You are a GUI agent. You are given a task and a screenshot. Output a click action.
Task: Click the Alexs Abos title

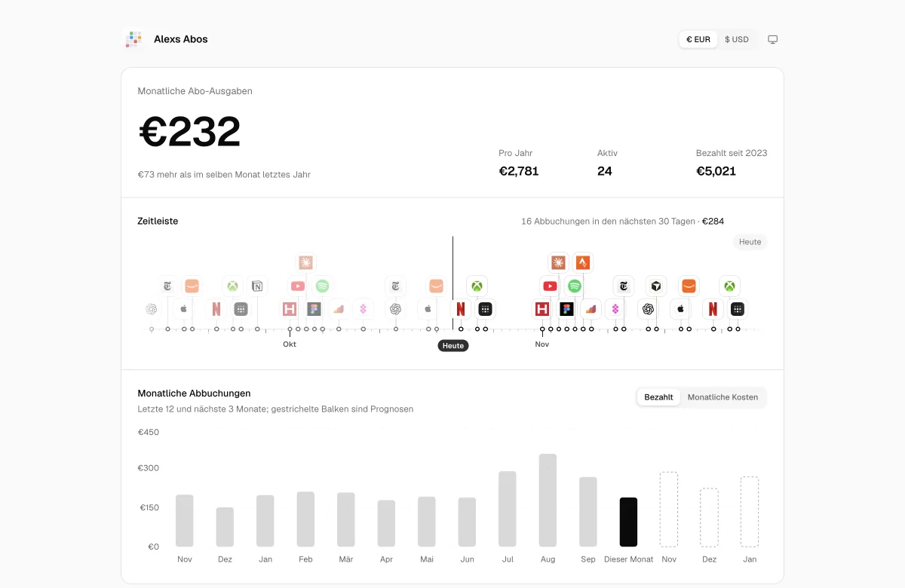tap(181, 39)
